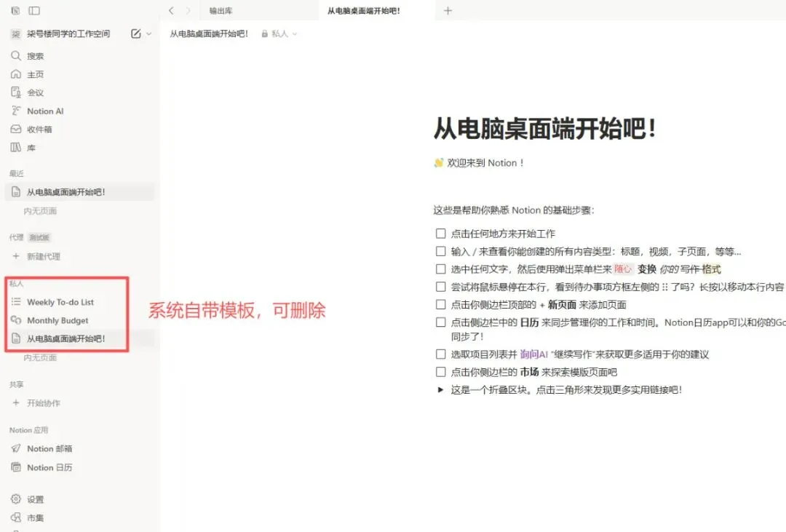Open 收件箱 in the sidebar
This screenshot has width=786, height=532.
80,130
